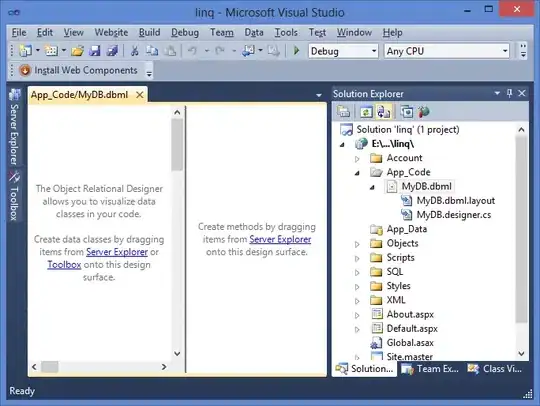The height and width of the screenshot is (406, 540).
Task: Click the Cut scissors icon
Action: click(134, 51)
